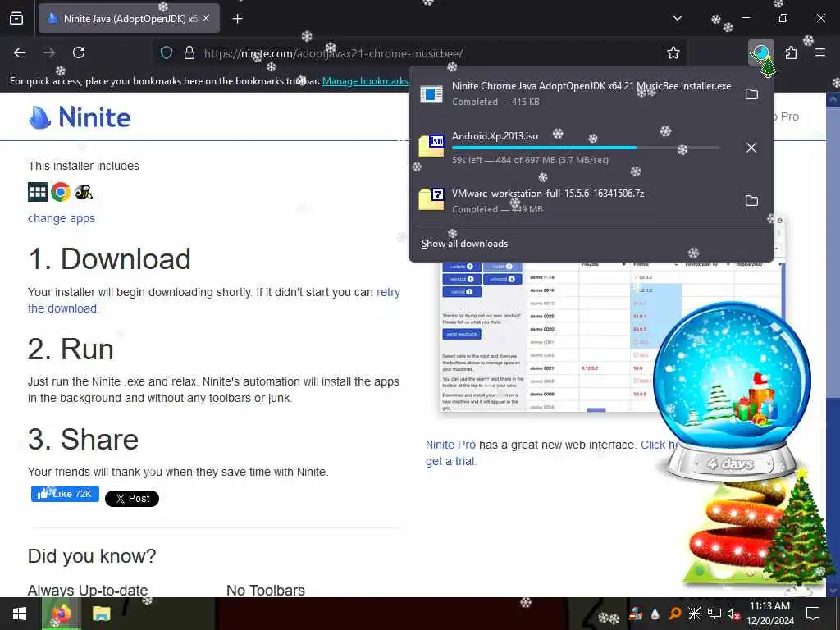This screenshot has width=840, height=630.
Task: Open a new tab with plus button
Action: click(237, 19)
